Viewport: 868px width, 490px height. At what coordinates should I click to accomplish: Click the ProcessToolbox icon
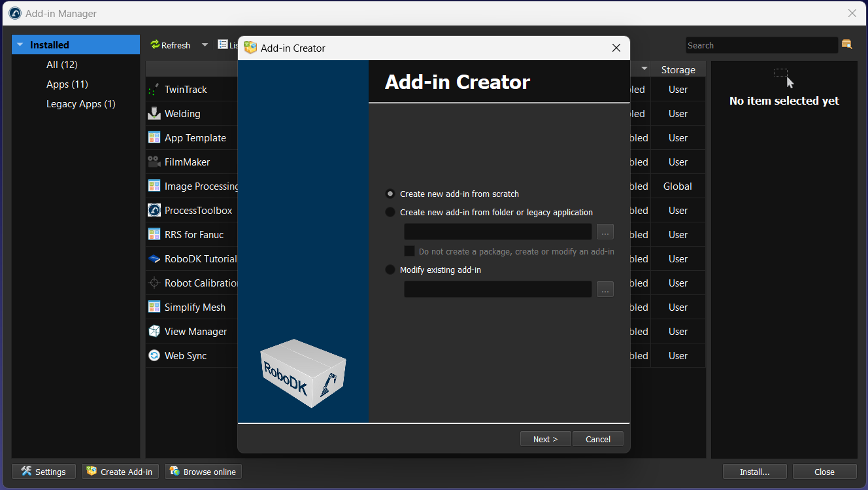(x=154, y=211)
